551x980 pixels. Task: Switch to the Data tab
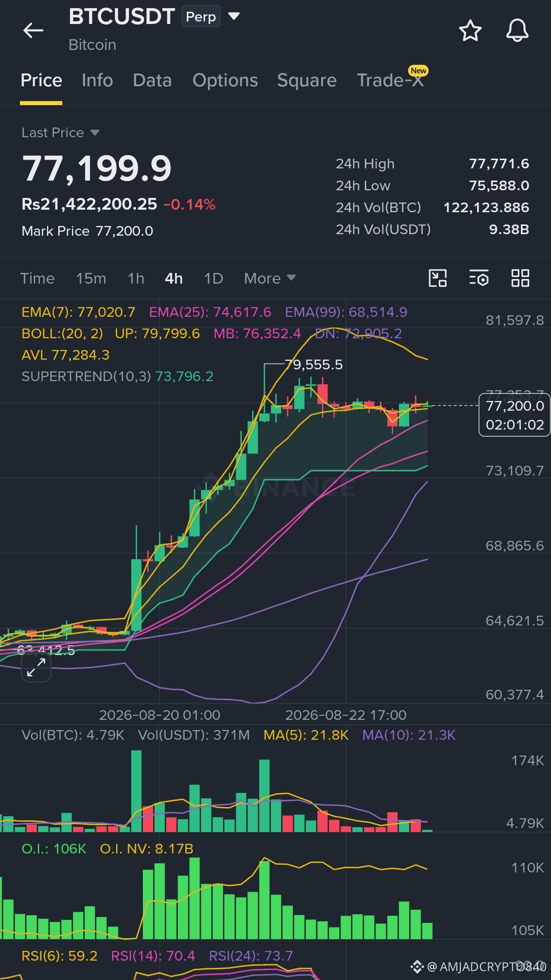pyautogui.click(x=152, y=80)
